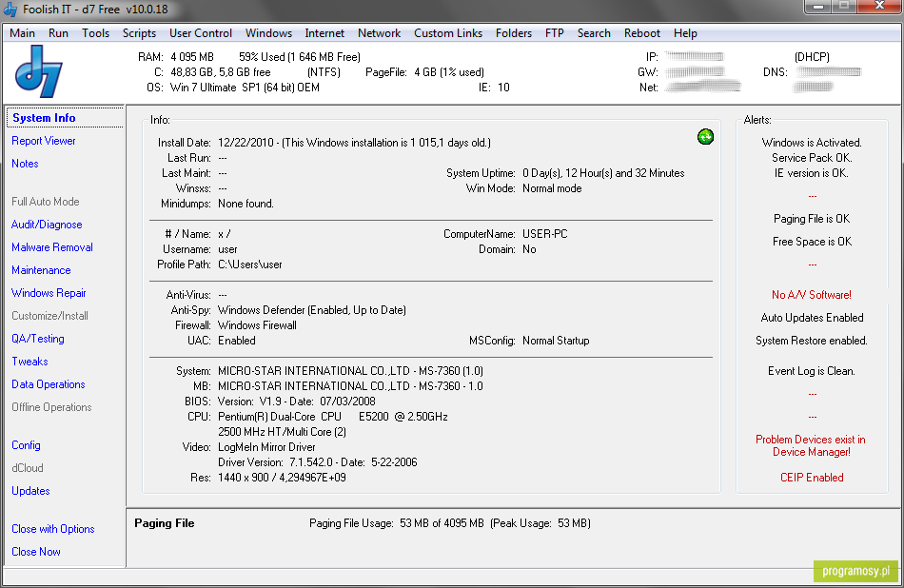Click the green refresh info icon
Screen dimensions: 904x588
[705, 137]
